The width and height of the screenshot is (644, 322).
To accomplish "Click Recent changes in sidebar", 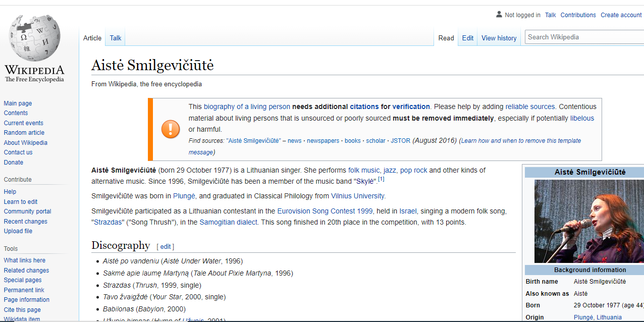I will coord(26,222).
